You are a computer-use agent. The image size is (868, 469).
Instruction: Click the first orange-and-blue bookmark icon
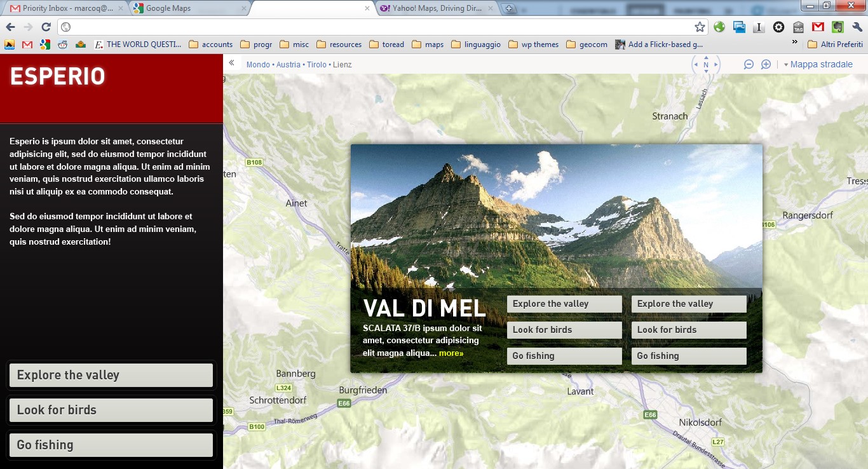tap(9, 44)
